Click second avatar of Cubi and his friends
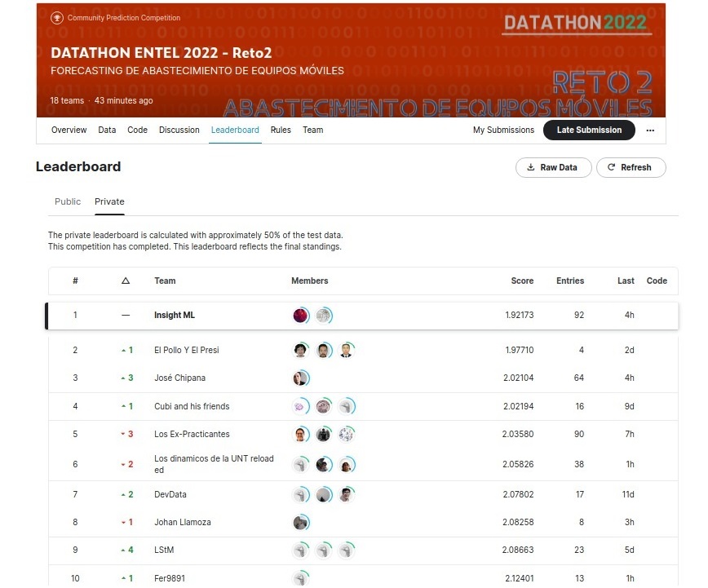Screen dimensions: 708x588 pos(324,406)
